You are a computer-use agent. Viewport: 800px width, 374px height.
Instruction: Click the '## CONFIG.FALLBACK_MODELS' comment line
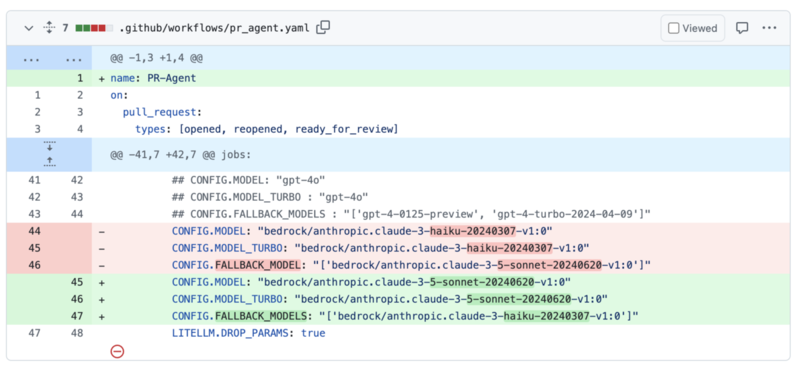pos(411,214)
